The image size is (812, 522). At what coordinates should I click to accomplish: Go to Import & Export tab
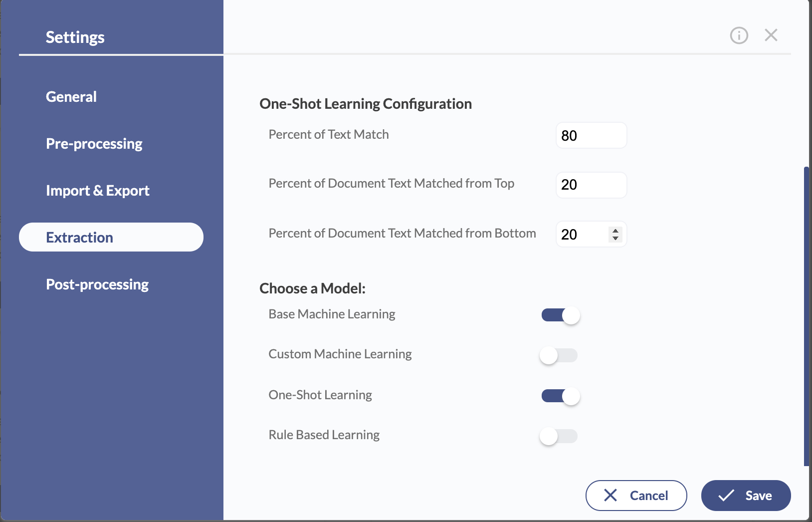[x=98, y=191]
